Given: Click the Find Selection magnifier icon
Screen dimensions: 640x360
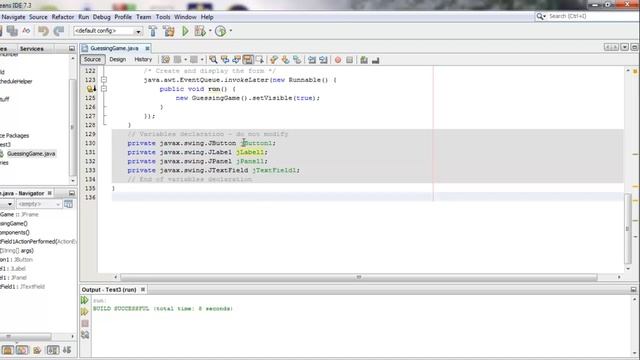Looking at the screenshot, I should 213,60.
